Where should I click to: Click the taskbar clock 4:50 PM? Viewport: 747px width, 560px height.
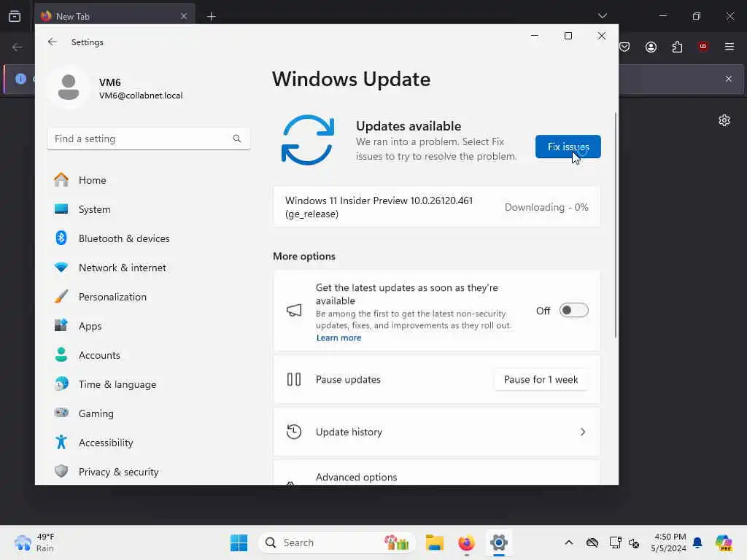[x=668, y=542]
